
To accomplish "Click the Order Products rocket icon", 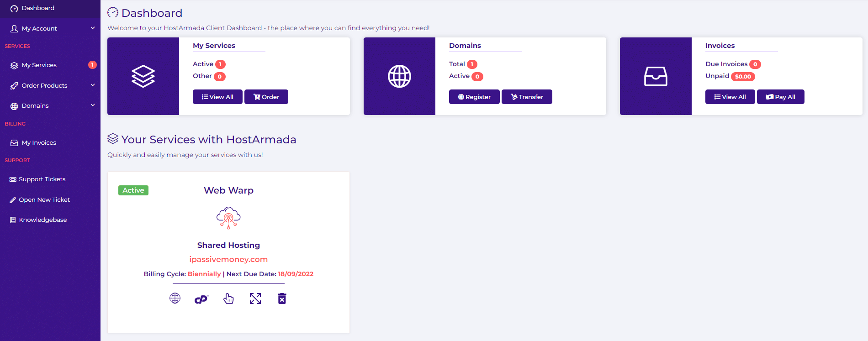I will tap(14, 85).
